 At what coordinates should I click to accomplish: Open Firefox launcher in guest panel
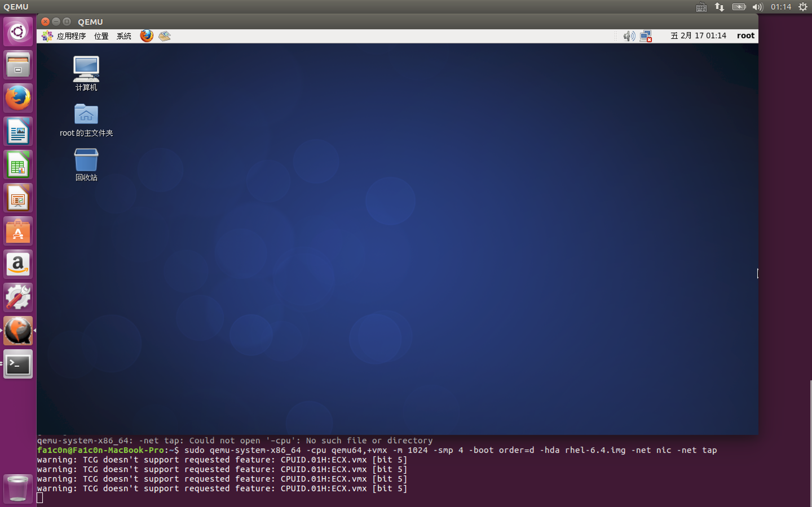pos(146,35)
